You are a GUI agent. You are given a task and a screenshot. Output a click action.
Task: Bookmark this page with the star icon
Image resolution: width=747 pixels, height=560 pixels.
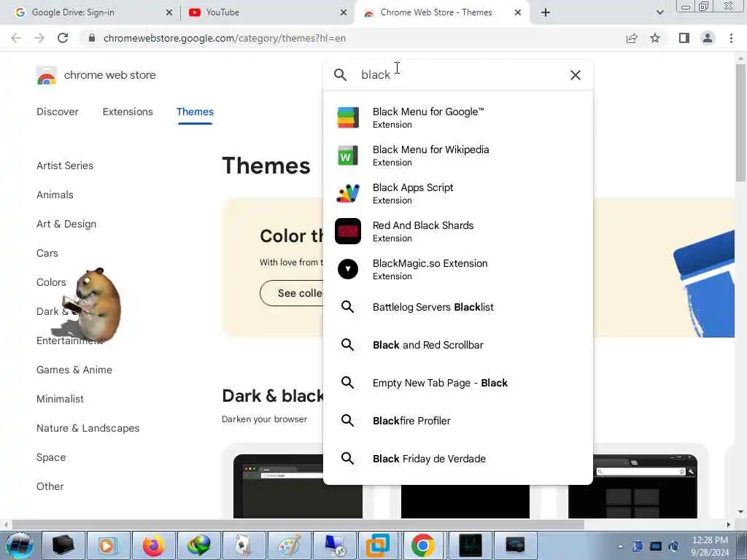pos(655,38)
